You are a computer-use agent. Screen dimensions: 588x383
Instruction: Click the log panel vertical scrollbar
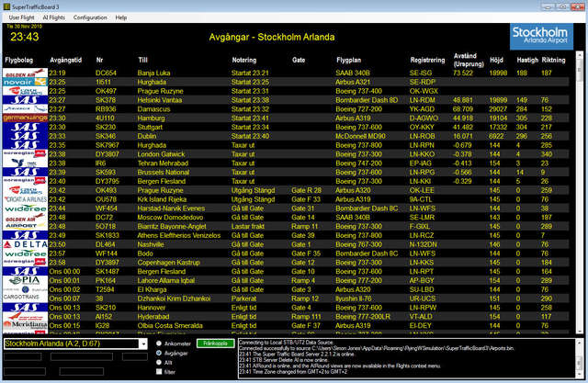[579, 358]
